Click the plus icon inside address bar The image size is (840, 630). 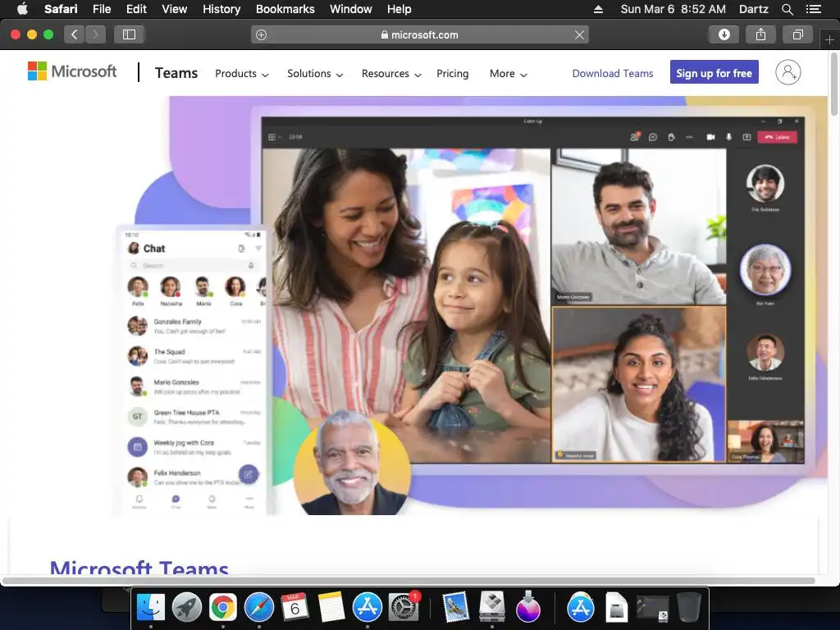[x=262, y=34]
